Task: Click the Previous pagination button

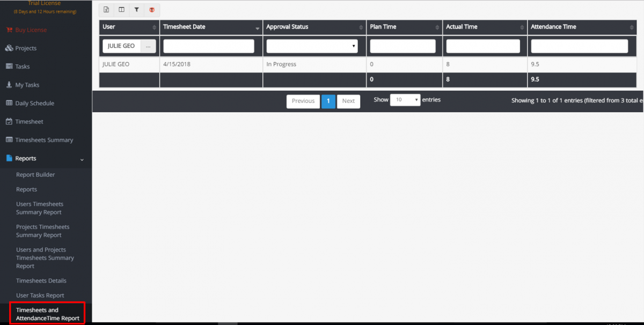Action: (303, 101)
